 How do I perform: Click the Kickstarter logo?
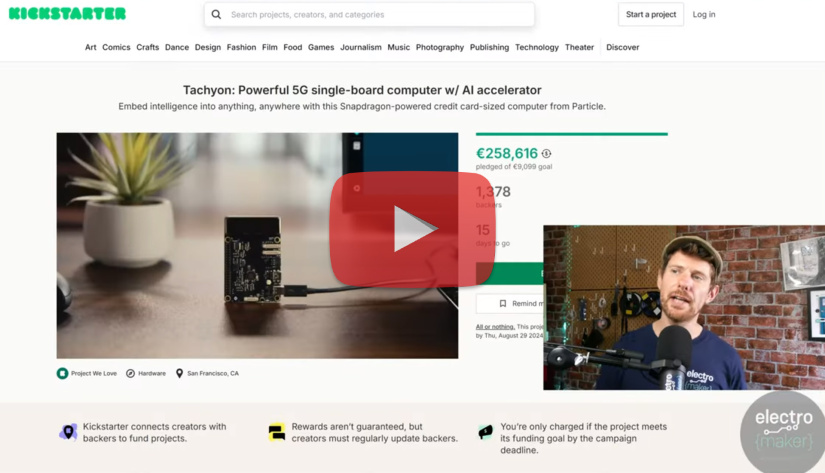click(67, 14)
